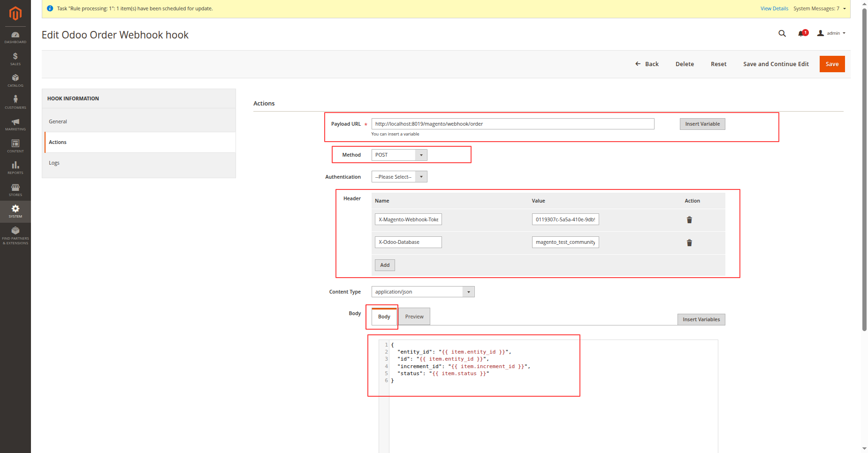Switch to the Preview tab
This screenshot has width=868, height=453.
414,317
